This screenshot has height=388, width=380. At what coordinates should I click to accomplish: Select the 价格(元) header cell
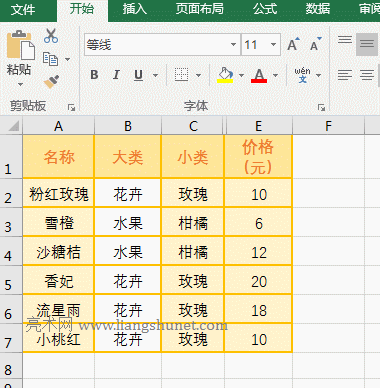[x=259, y=157]
